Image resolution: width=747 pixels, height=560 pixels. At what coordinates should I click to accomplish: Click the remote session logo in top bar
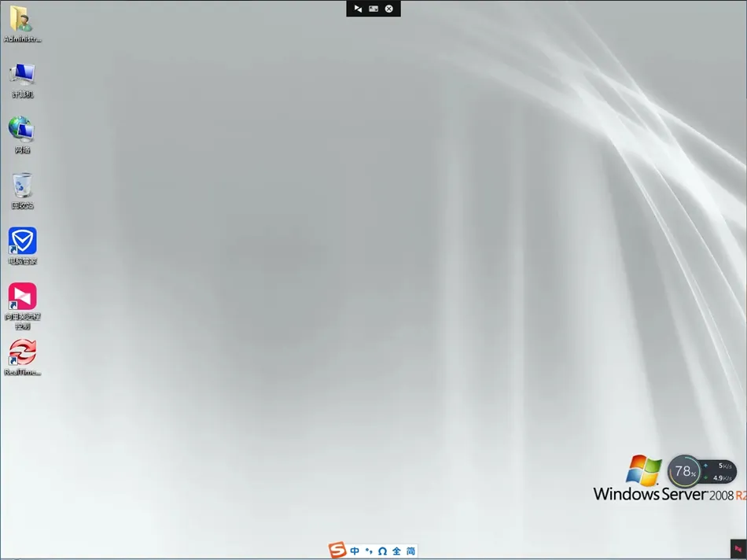358,9
